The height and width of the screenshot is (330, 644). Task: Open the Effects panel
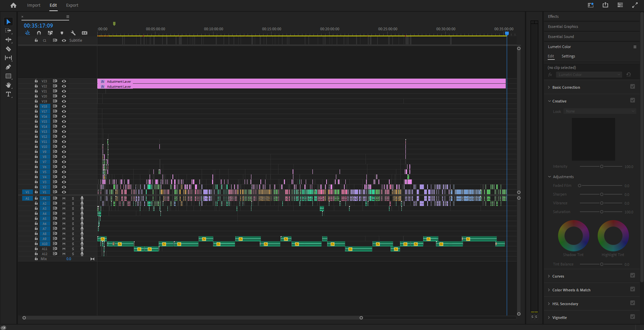[x=553, y=16]
